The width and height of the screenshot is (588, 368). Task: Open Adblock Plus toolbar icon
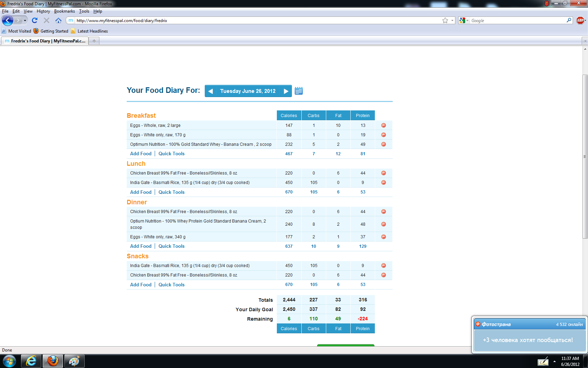click(x=580, y=21)
